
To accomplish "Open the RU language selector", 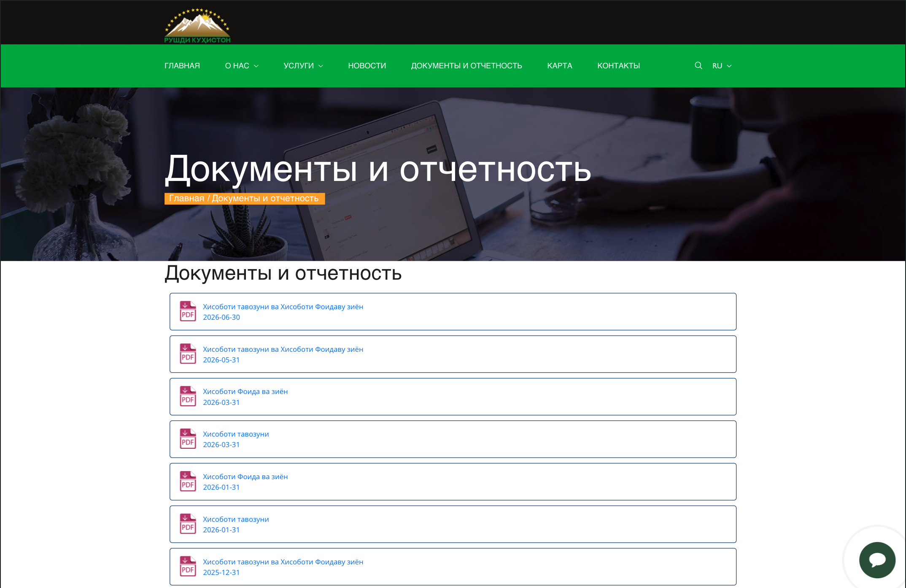I will point(722,66).
